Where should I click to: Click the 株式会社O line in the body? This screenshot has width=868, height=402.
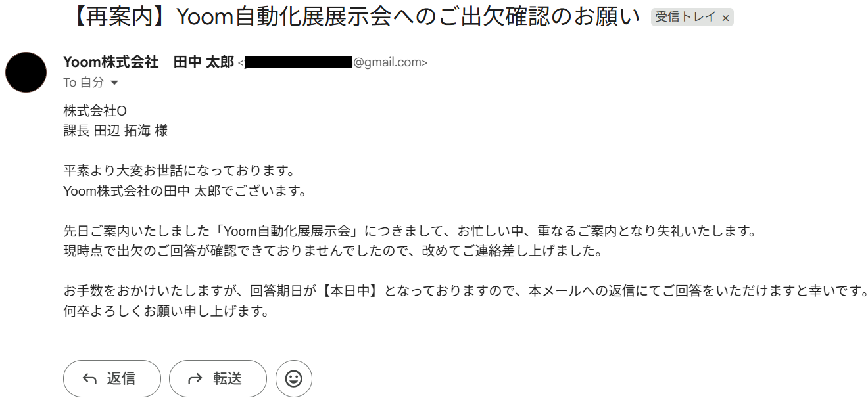(x=90, y=112)
